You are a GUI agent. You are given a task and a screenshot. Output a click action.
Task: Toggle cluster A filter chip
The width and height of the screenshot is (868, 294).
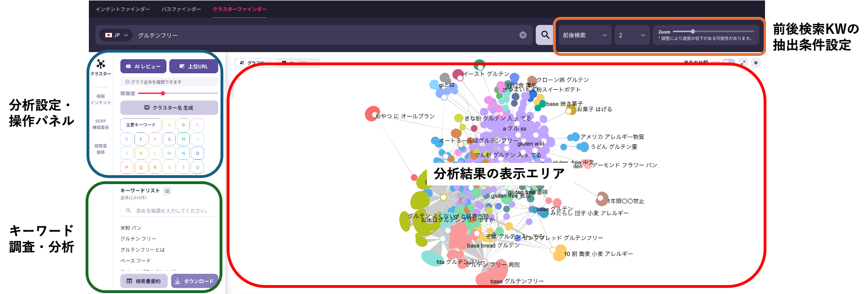coord(169,125)
